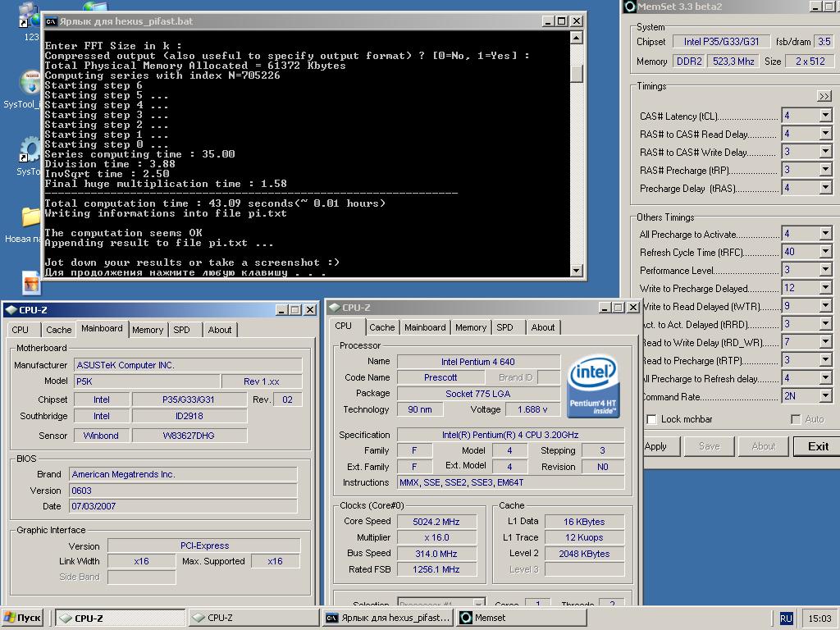Activate the hexus_pifast taskbar button

point(388,618)
